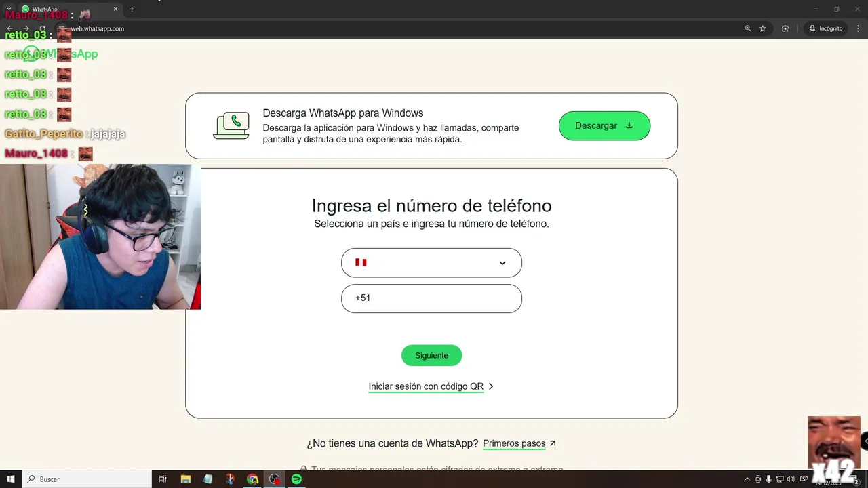Open Spotify from the taskbar
868x488 pixels.
pyautogui.click(x=296, y=479)
